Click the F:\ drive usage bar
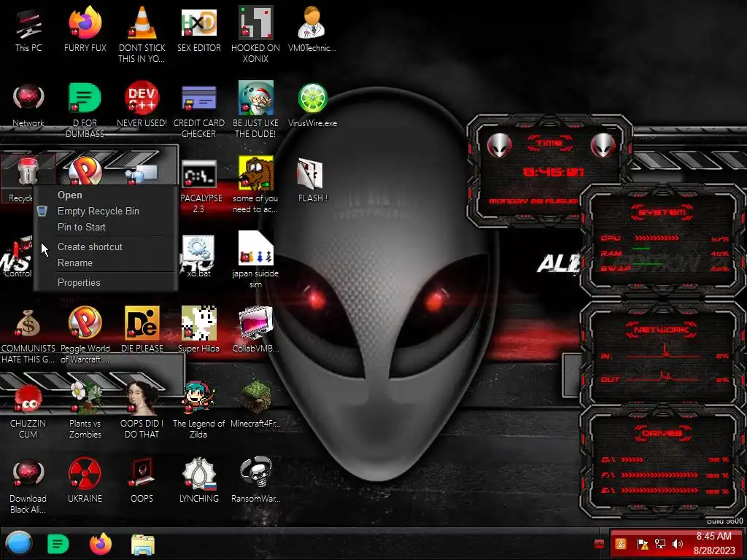The image size is (747, 560). [x=659, y=475]
